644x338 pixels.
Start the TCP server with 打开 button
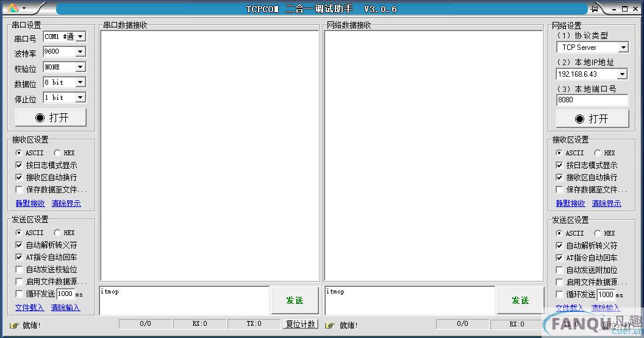tap(592, 118)
